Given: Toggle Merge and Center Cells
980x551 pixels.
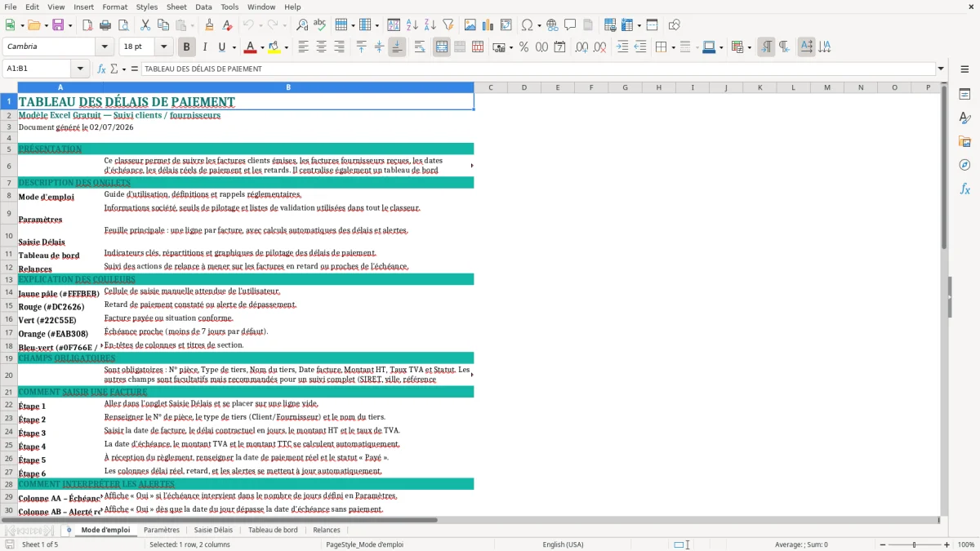Looking at the screenshot, I should 442,47.
